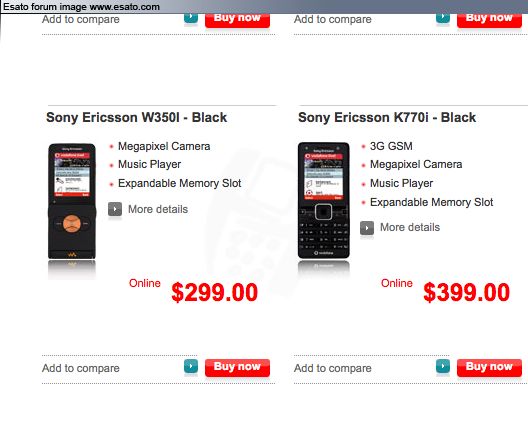
Task: Add K770i Black to compare
Action: [333, 368]
